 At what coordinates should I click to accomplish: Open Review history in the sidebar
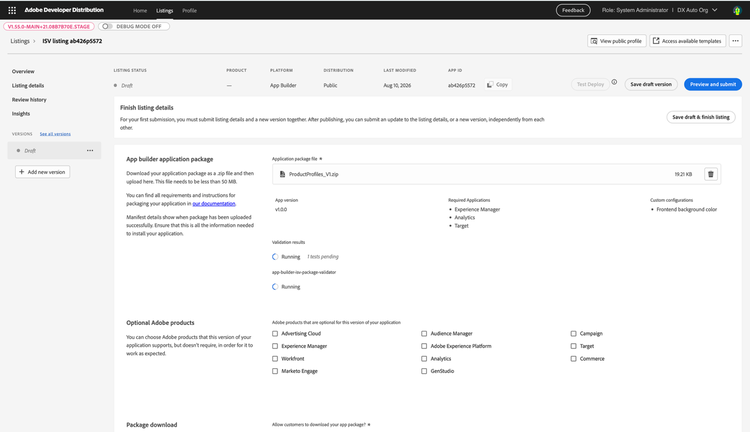click(29, 100)
